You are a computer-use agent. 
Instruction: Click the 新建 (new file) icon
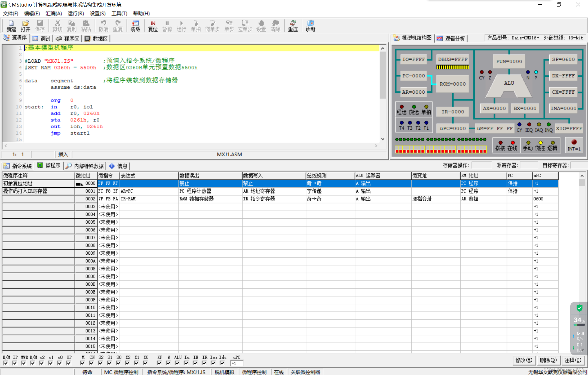11,26
